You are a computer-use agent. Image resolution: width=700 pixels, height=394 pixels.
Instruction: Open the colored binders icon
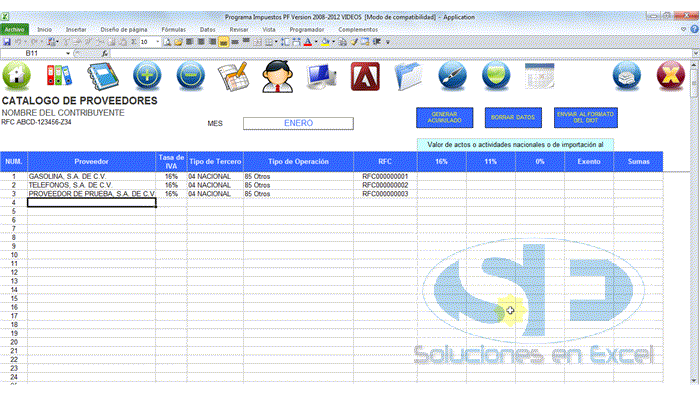(58, 76)
